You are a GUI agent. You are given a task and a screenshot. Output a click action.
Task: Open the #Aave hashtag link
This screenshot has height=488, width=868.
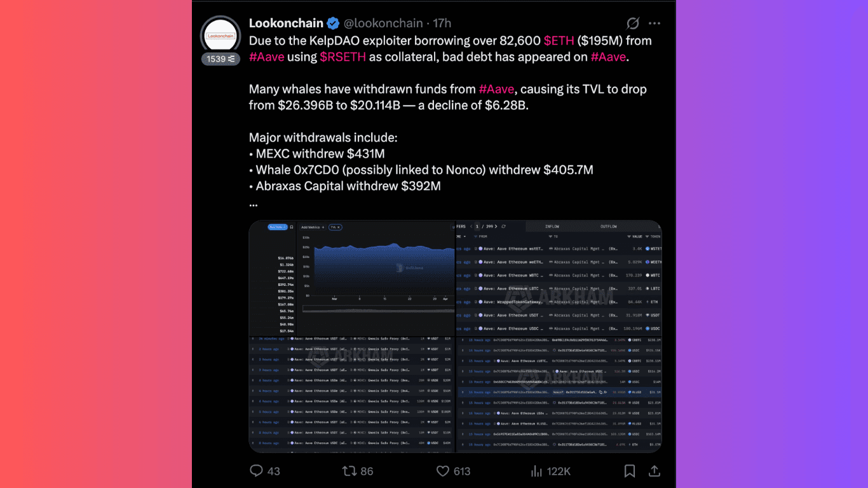pyautogui.click(x=266, y=57)
